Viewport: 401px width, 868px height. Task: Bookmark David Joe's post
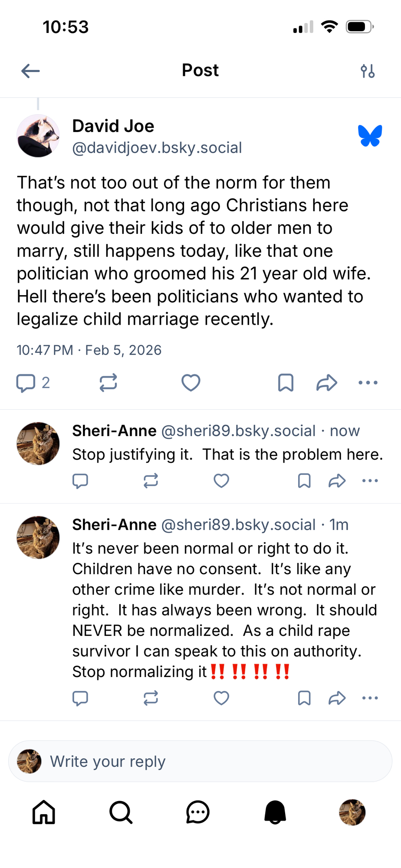pos(286,383)
